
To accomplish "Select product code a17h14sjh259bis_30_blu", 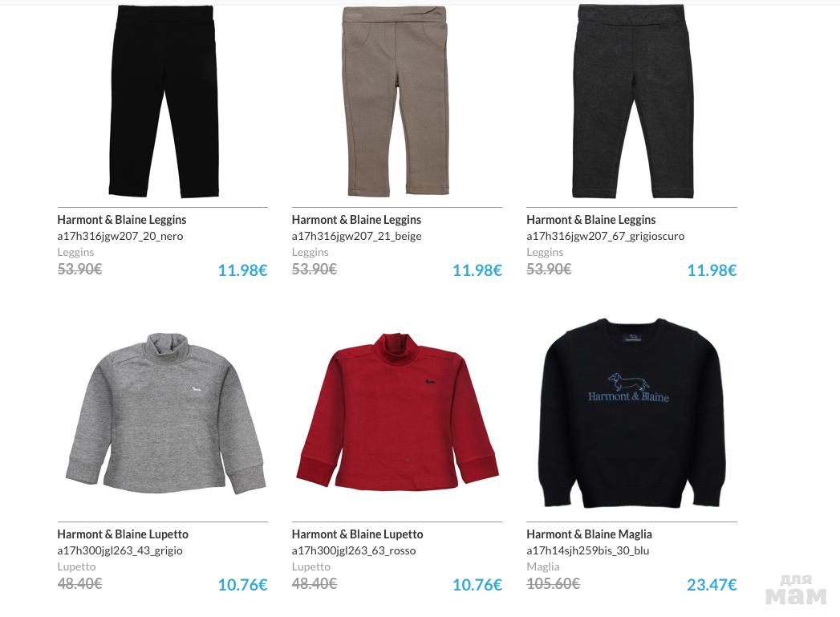I will (x=587, y=550).
